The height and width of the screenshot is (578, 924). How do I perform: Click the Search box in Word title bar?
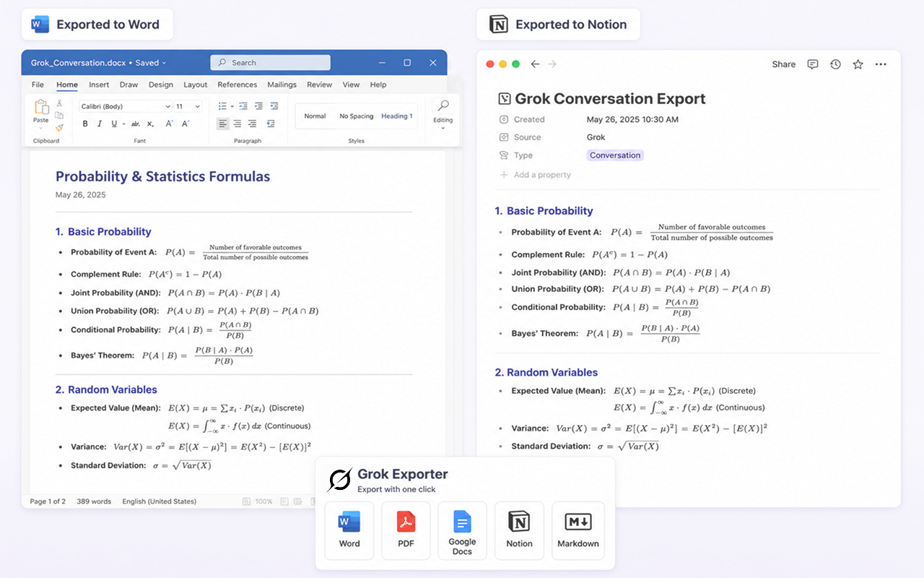(271, 63)
